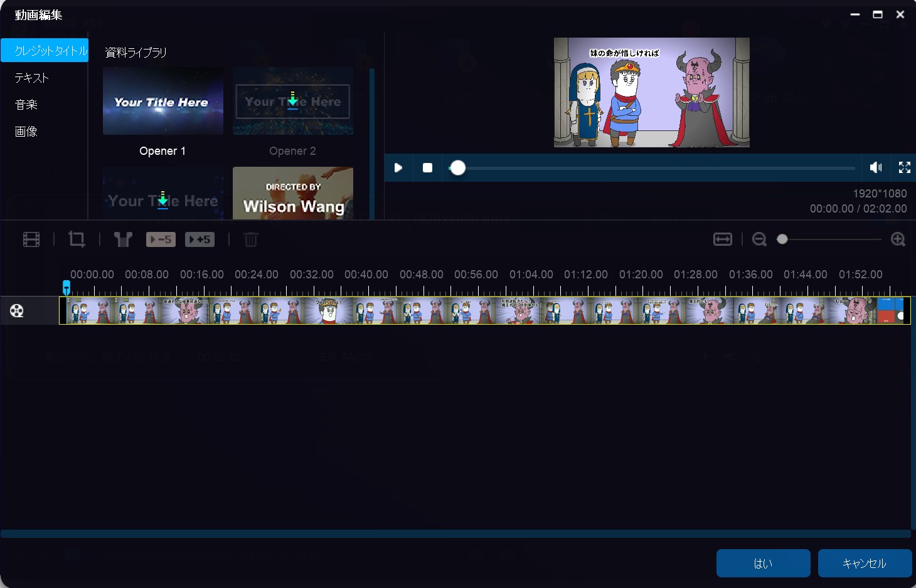The height and width of the screenshot is (588, 916).
Task: Stop the video playback
Action: click(x=428, y=167)
